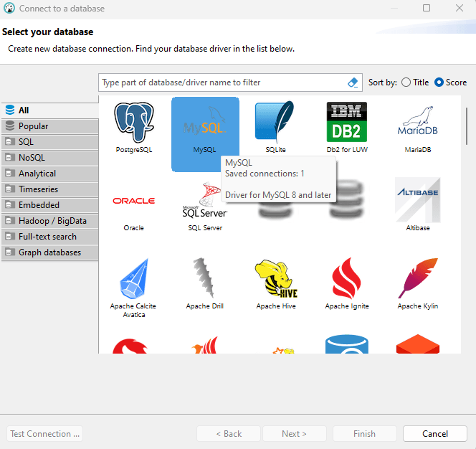Click the Test Connection ... button
The width and height of the screenshot is (476, 449).
point(44,433)
